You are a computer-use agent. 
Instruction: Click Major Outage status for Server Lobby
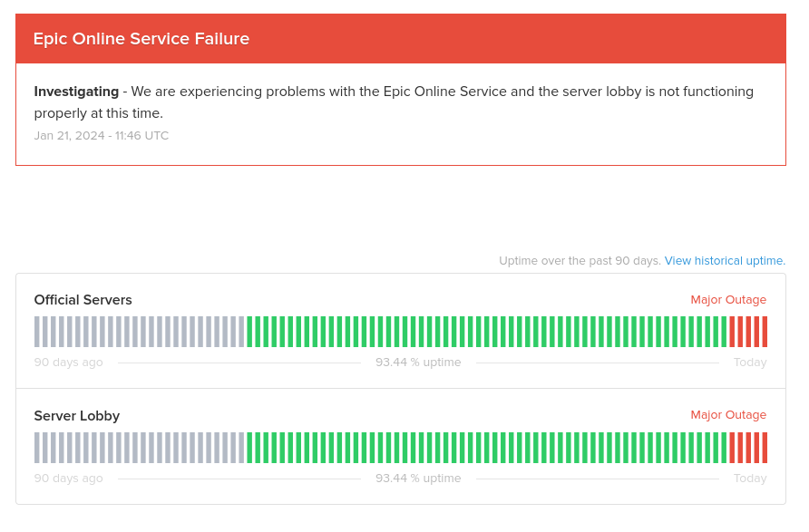pyautogui.click(x=728, y=415)
